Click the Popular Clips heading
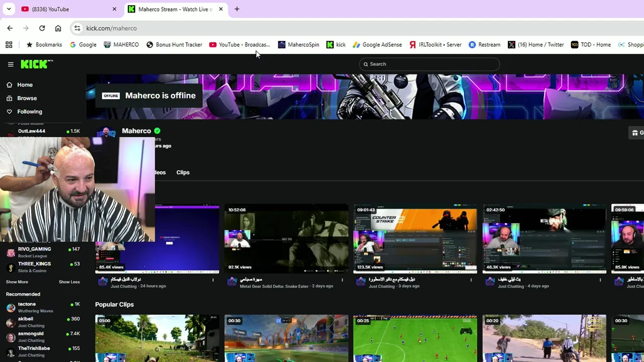This screenshot has height=362, width=644. point(114,304)
